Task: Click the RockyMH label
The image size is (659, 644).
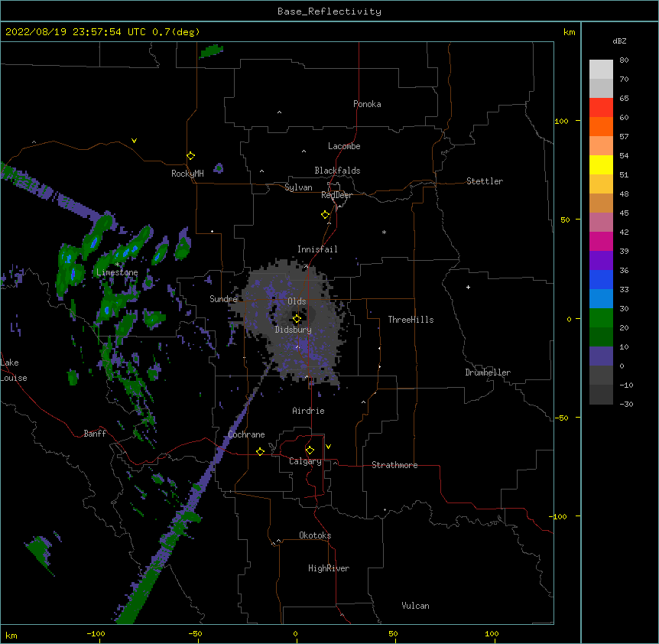Action: [x=187, y=174]
